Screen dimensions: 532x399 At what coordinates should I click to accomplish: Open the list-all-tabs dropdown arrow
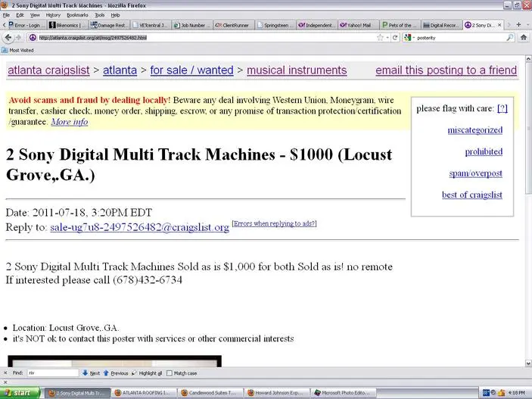[x=528, y=25]
